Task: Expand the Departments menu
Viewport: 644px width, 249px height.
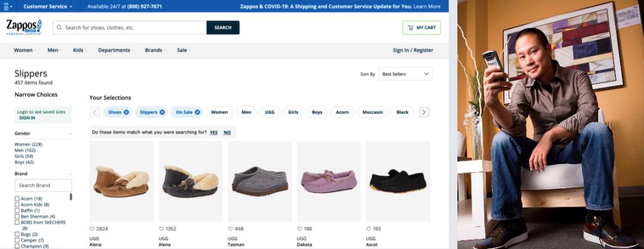Action: coord(116,50)
